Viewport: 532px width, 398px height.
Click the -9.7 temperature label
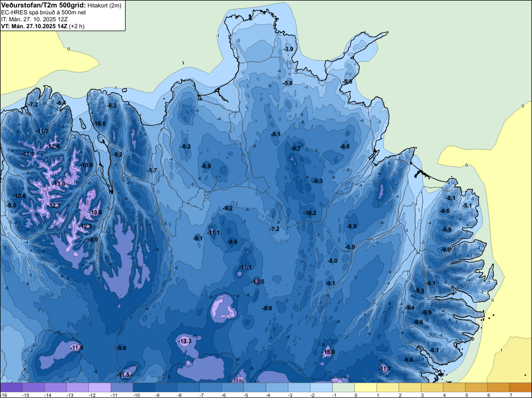296,148
